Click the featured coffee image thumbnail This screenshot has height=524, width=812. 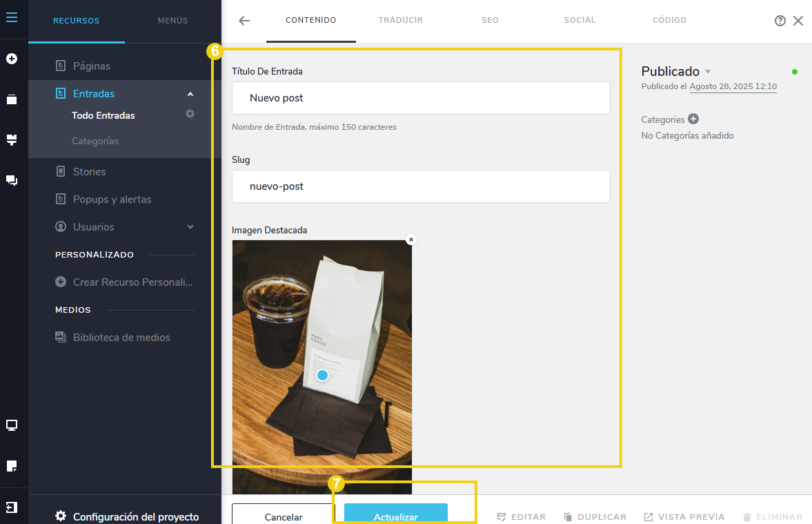pyautogui.click(x=322, y=367)
